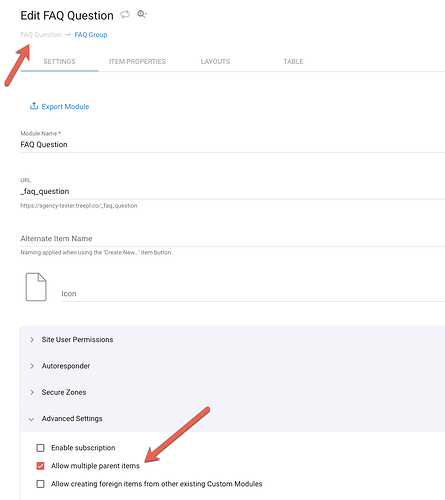This screenshot has width=445, height=500.
Task: Check Allow creating foreign items option
Action: [40, 484]
